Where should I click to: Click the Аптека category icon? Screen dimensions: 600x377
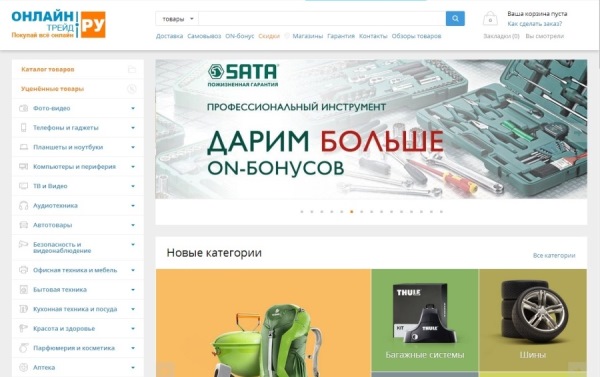coord(23,367)
